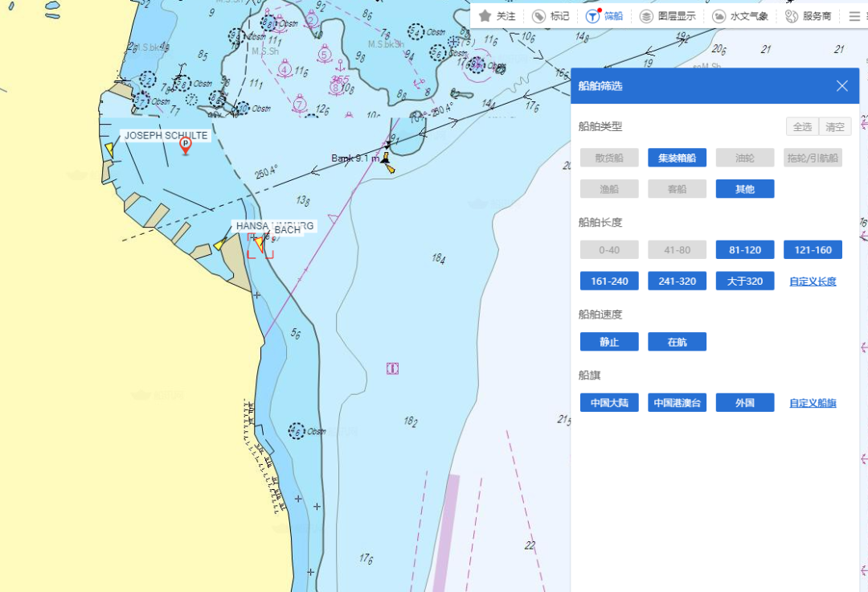
Task: Enable the 散货船 ship type filter
Action: tap(609, 158)
